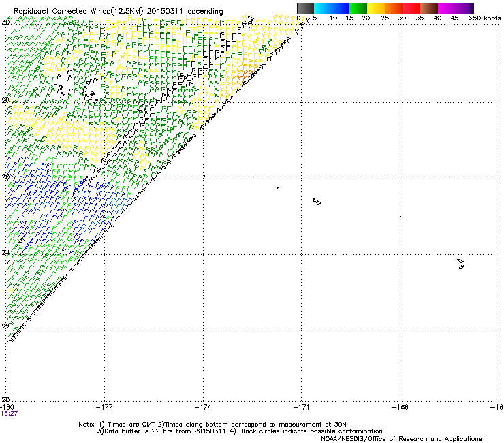Screen dimensions: 504x443
Task: Click the '-180' longitude axis label
Action: (x=7, y=407)
